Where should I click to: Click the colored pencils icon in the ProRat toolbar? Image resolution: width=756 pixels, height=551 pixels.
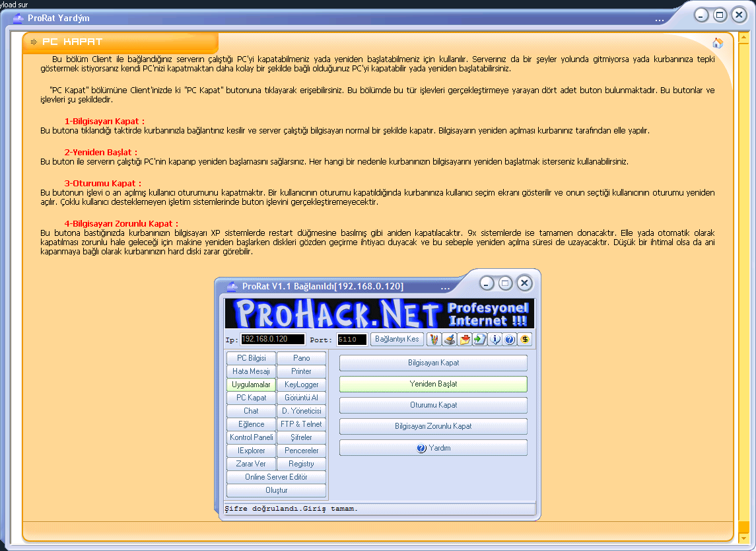click(x=434, y=340)
